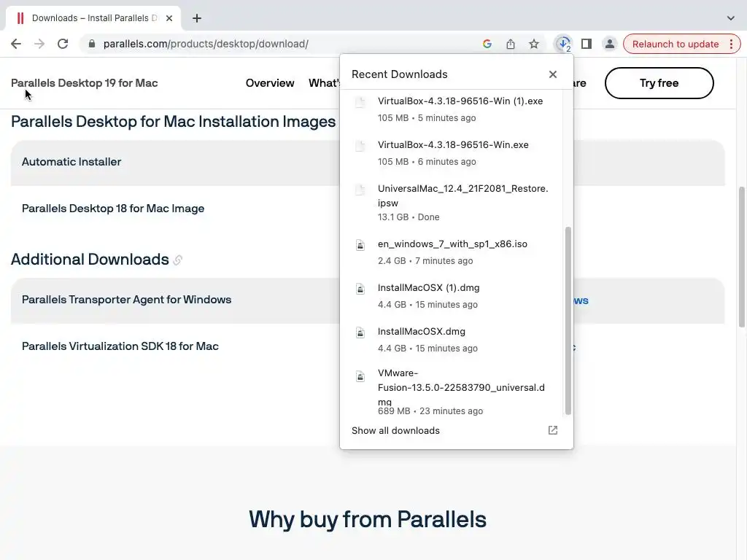Select Parallels Desktop 18 for Mac Image
Viewport: 747px width, 560px height.
tap(113, 209)
